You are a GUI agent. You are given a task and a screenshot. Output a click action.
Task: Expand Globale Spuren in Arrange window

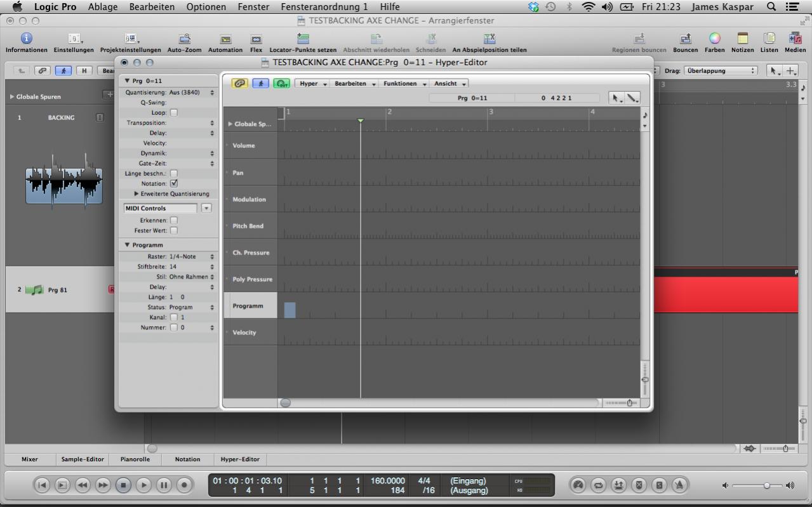pyautogui.click(x=12, y=97)
